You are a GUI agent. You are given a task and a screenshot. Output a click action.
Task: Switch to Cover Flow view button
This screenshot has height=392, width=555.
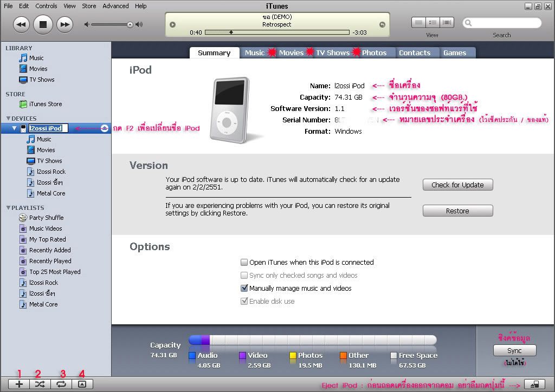447,23
